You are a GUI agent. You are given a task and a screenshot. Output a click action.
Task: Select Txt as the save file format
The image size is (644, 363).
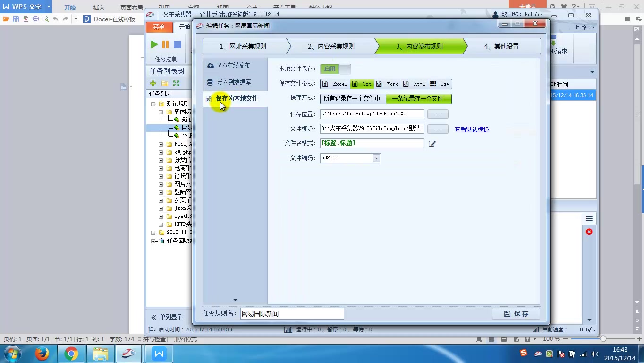(363, 84)
